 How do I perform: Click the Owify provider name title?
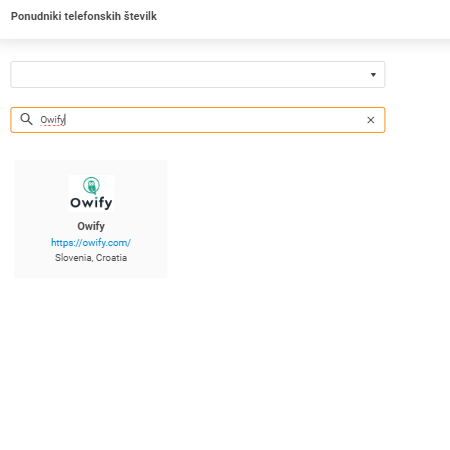click(x=91, y=226)
